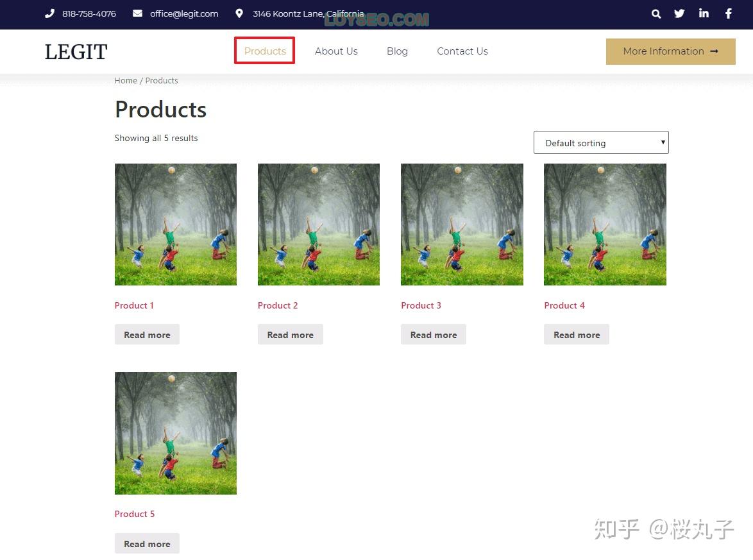Click the office@legit.com email address
Screen dimensions: 753x560
tap(184, 14)
